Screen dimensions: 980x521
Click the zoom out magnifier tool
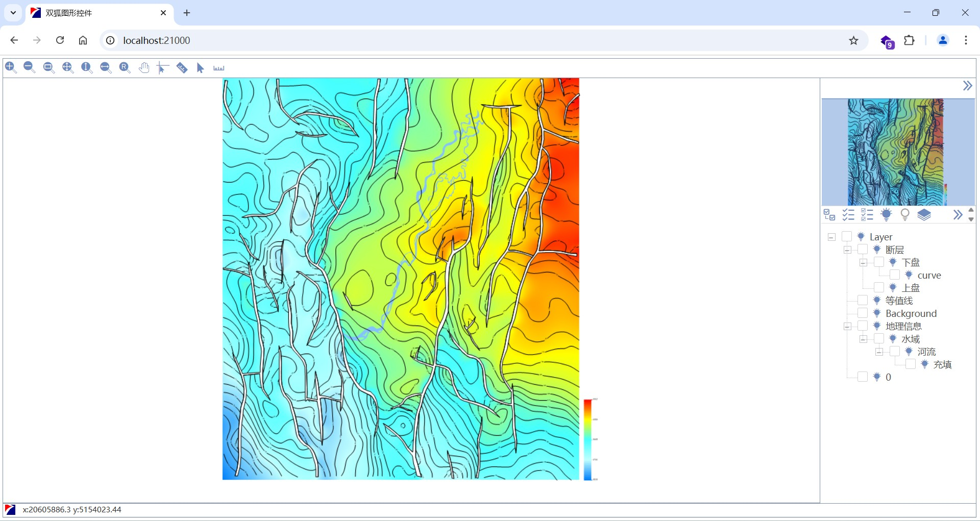point(30,67)
